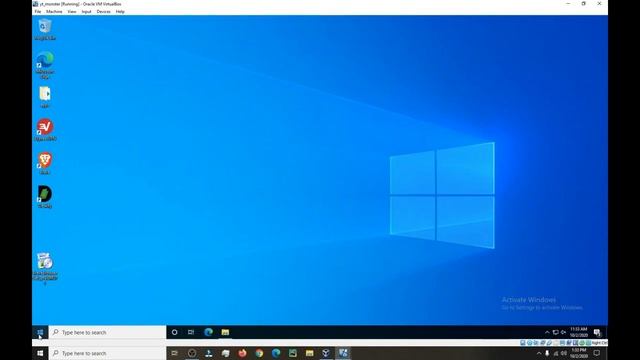Open Chrome from the host taskbar

point(259,353)
